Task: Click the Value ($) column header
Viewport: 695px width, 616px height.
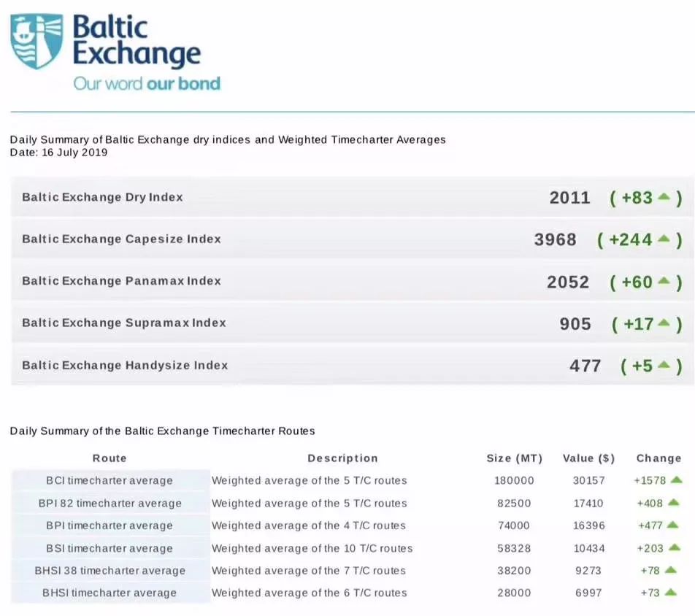Action: point(588,458)
